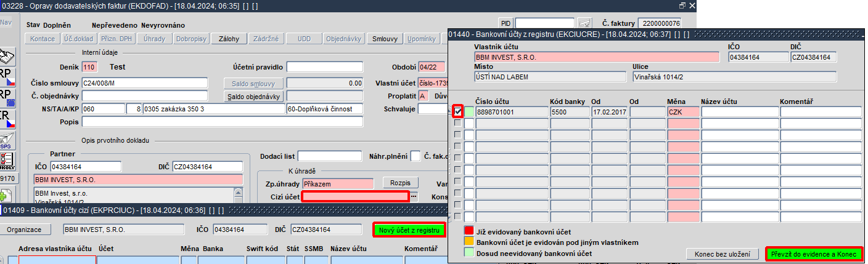Click the Objednávky button
This screenshot has height=264, width=868.
coord(344,39)
